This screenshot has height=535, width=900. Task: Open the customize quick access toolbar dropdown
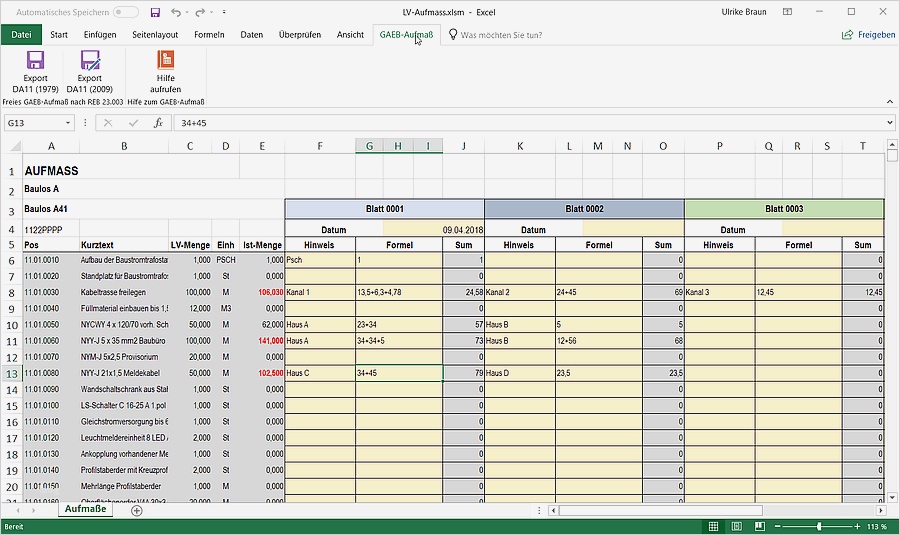pyautogui.click(x=222, y=12)
